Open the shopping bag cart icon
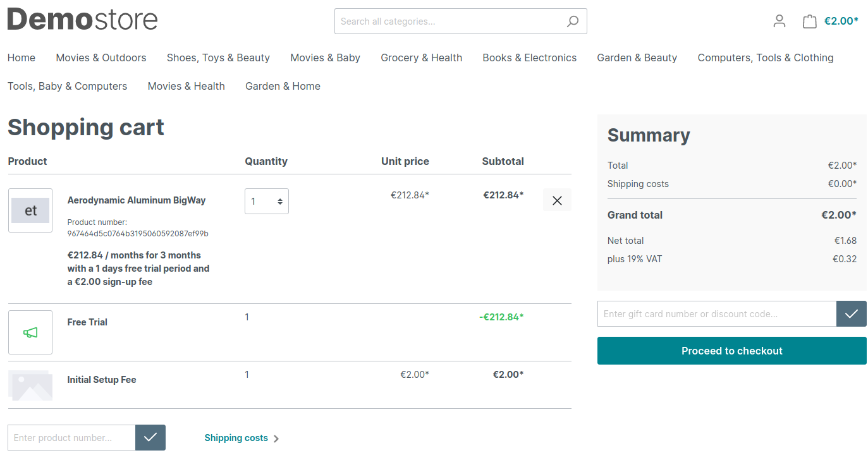The image size is (868, 460). [810, 21]
